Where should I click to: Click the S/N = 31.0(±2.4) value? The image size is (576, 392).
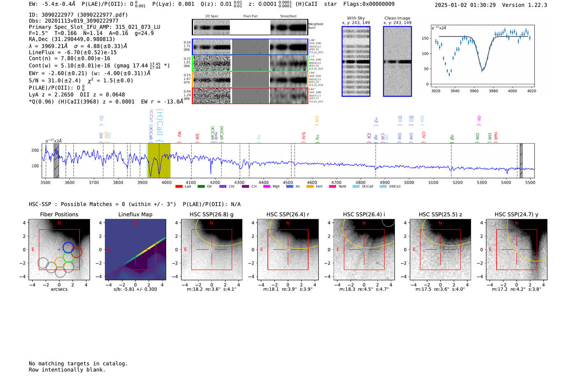pyautogui.click(x=55, y=81)
